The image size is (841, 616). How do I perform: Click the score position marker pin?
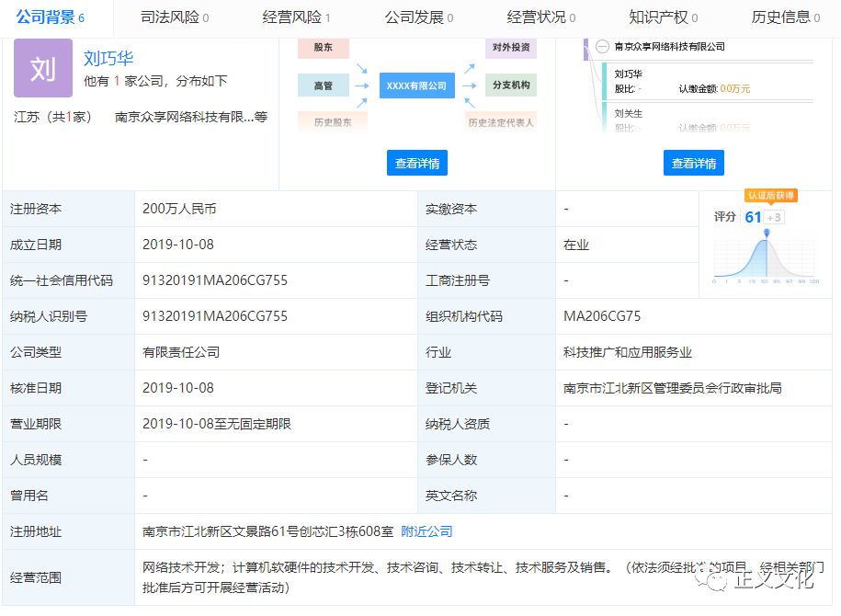tap(767, 233)
